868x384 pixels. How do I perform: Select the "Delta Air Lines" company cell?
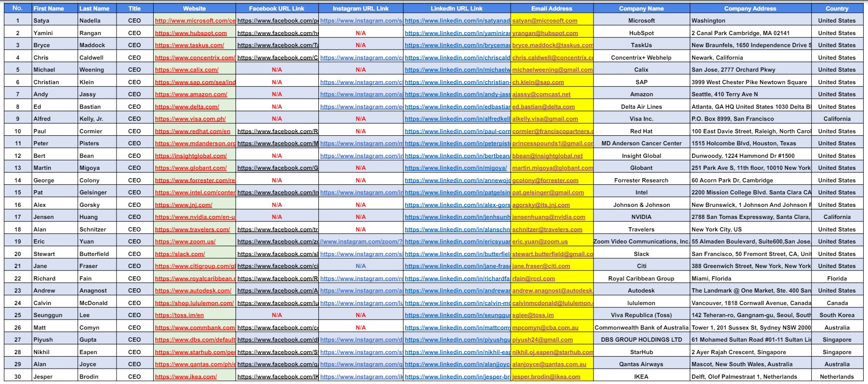coord(642,107)
